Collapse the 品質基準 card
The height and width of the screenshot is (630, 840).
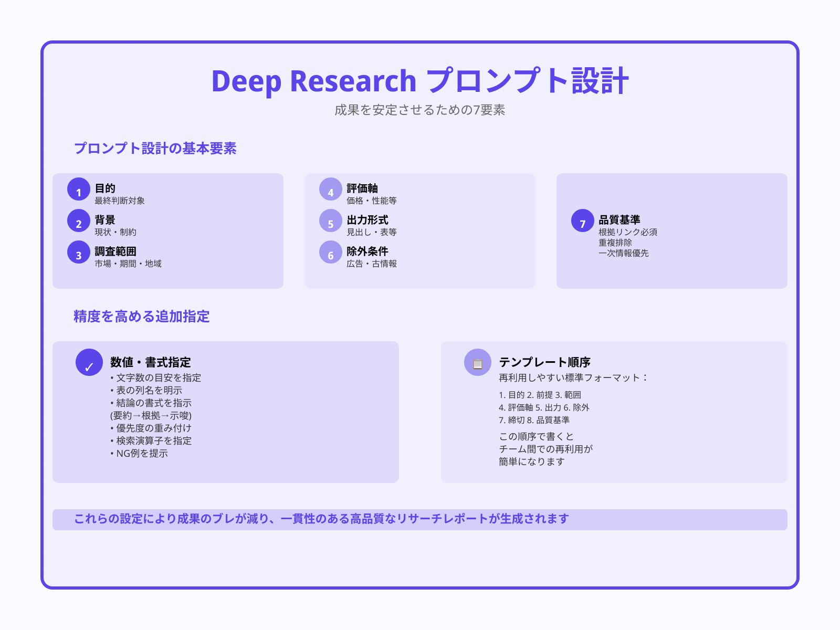click(674, 231)
